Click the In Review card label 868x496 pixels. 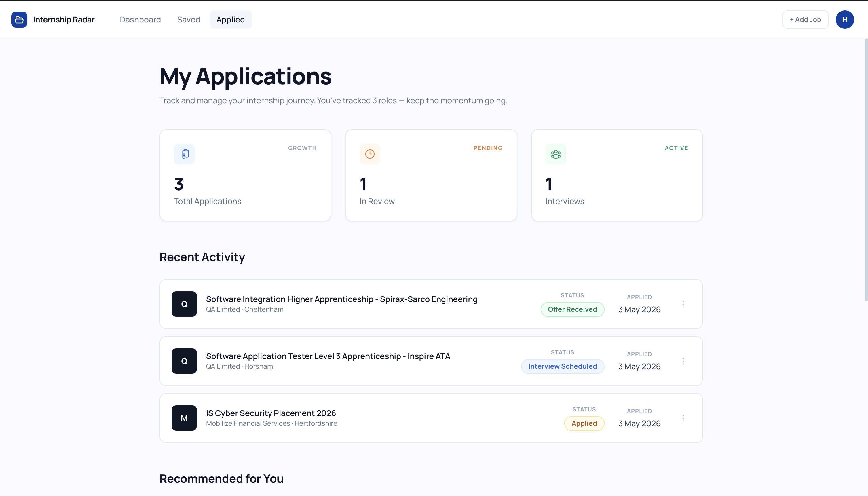tap(377, 201)
